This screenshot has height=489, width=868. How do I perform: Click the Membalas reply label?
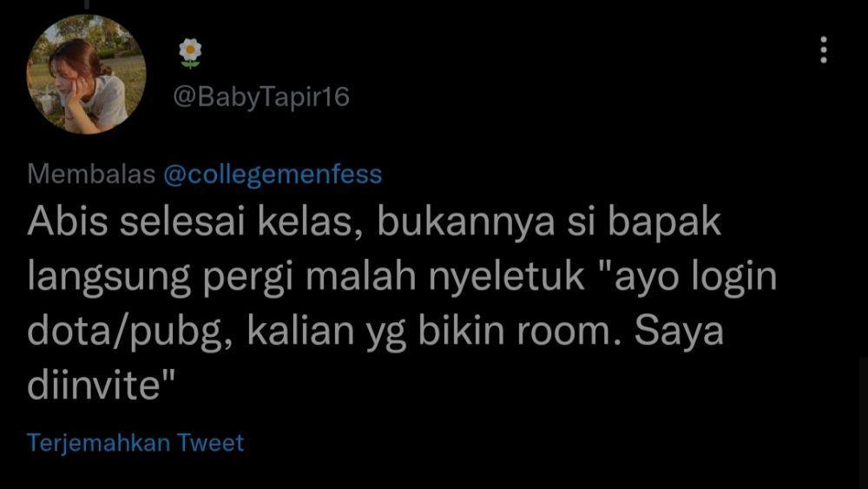[x=91, y=174]
